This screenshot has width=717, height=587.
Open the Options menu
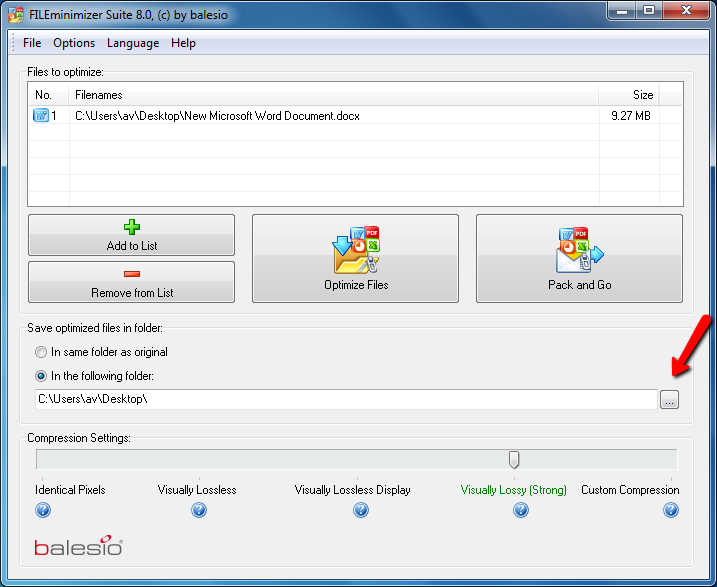(74, 43)
